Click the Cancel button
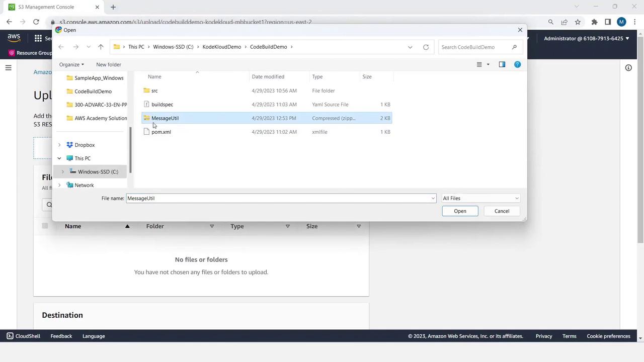 click(x=502, y=211)
